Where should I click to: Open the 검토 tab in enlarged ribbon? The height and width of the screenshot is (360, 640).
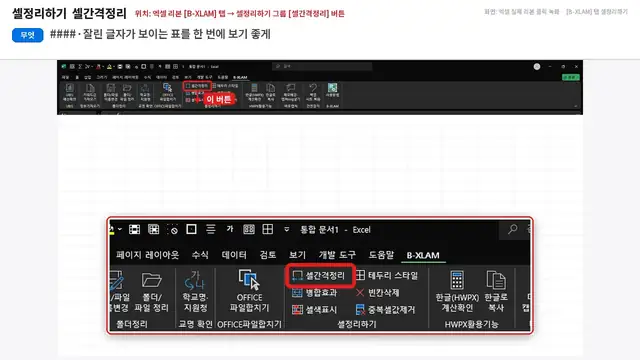[x=268, y=255]
